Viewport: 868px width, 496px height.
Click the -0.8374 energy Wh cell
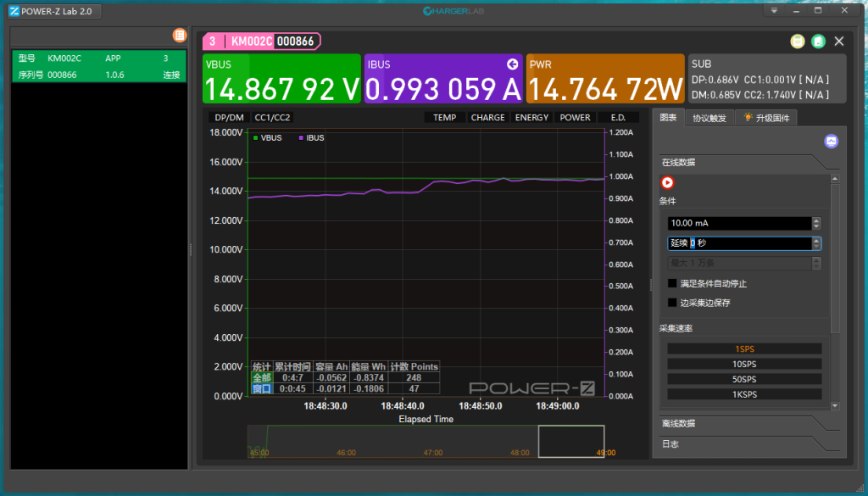click(369, 377)
